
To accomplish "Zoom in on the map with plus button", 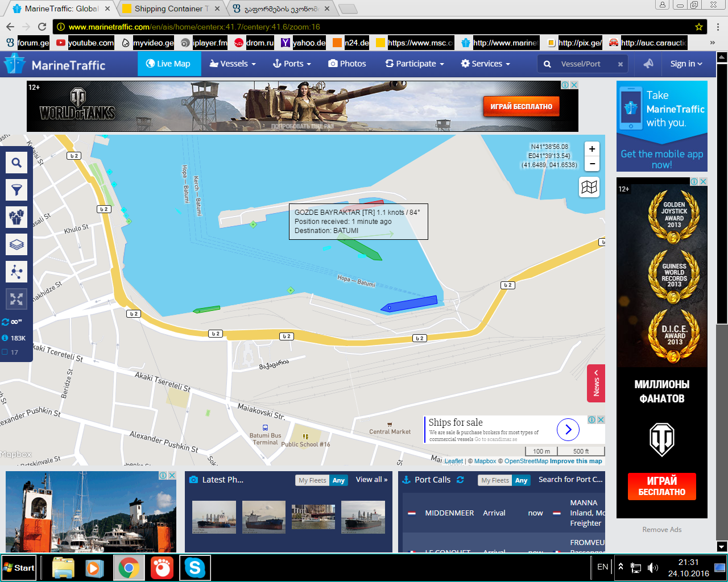I will (x=592, y=149).
